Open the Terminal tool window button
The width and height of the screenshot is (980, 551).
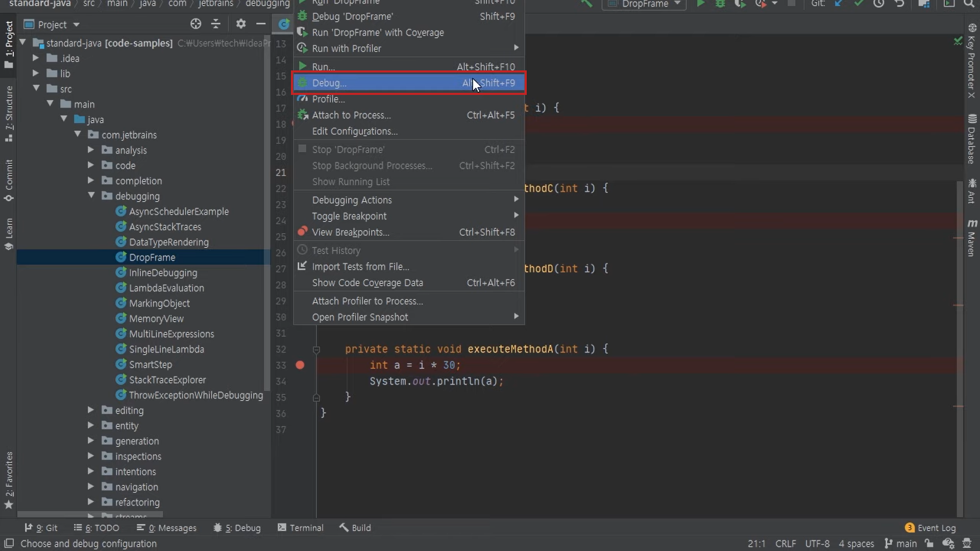[x=301, y=528]
